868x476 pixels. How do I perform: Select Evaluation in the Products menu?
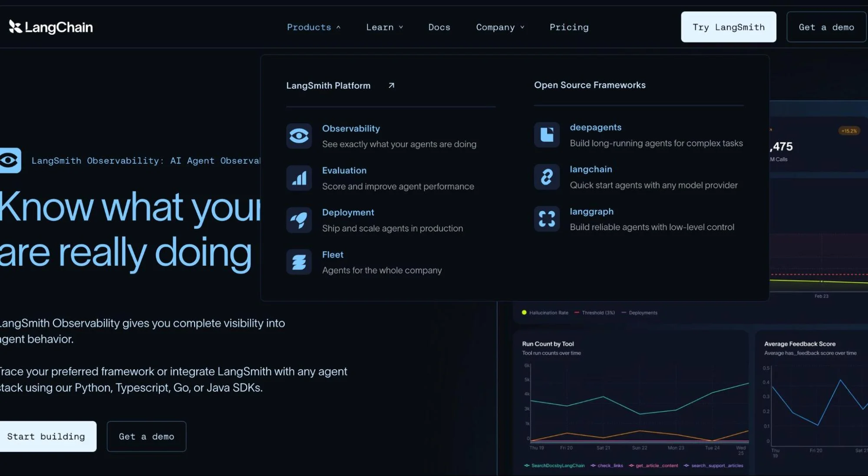344,171
